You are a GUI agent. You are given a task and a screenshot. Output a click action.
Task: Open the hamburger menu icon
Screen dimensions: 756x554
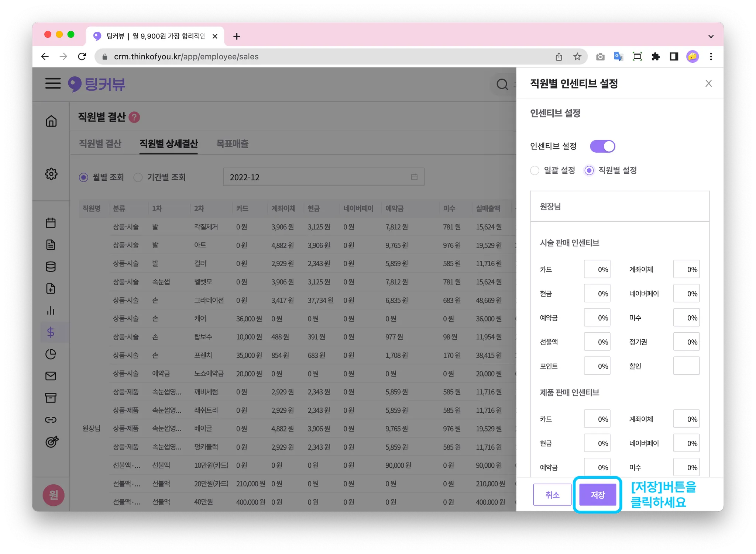pos(53,83)
